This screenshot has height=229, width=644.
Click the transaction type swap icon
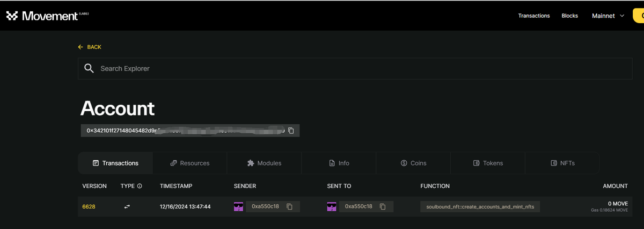(127, 206)
